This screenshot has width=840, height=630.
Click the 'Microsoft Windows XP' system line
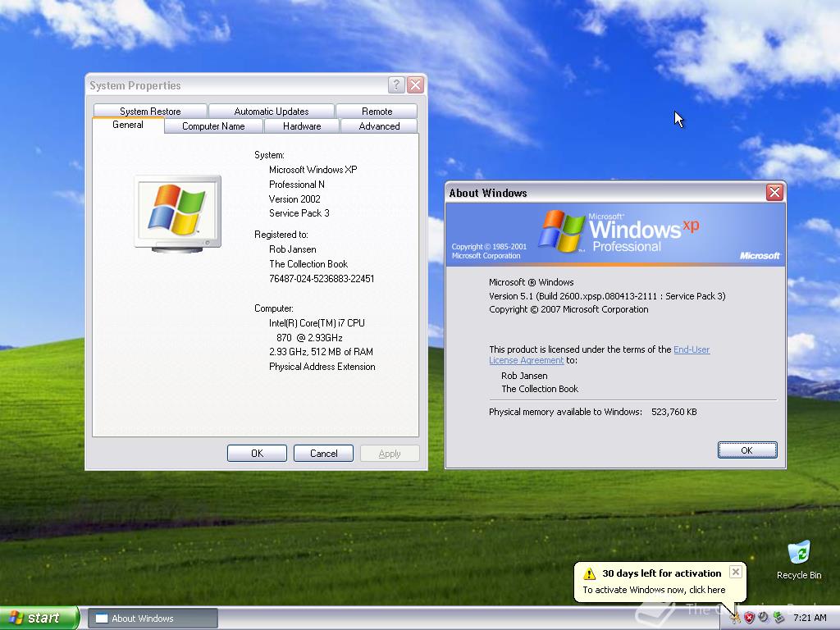313,170
